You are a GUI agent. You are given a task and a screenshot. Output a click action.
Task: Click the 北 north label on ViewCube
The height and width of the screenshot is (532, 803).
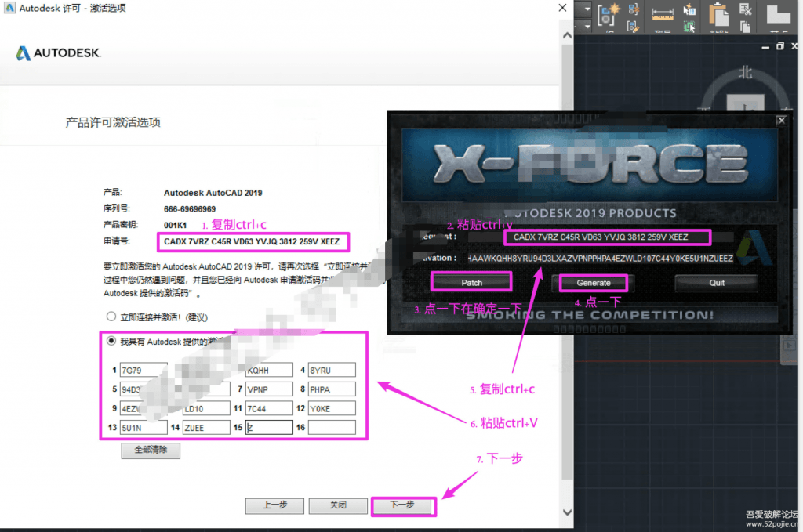coord(745,73)
